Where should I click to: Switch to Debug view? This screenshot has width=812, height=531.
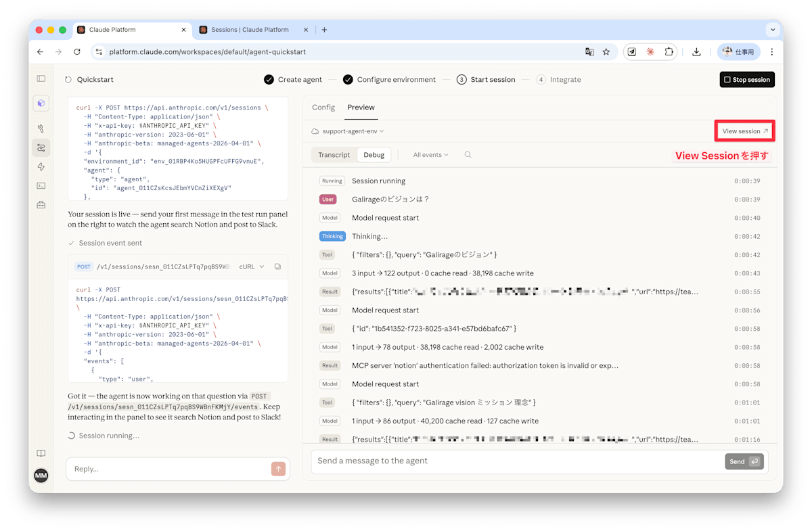(x=374, y=155)
